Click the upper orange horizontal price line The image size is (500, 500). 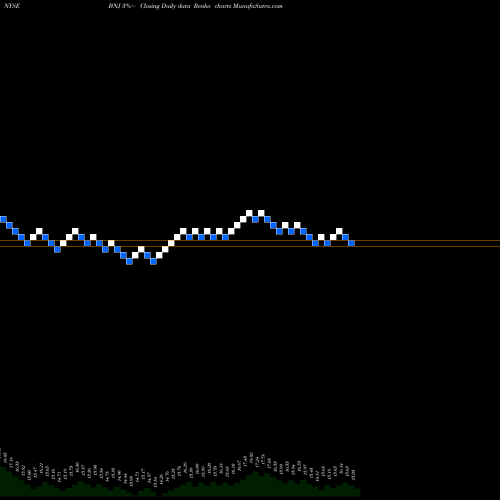[x=250, y=241]
